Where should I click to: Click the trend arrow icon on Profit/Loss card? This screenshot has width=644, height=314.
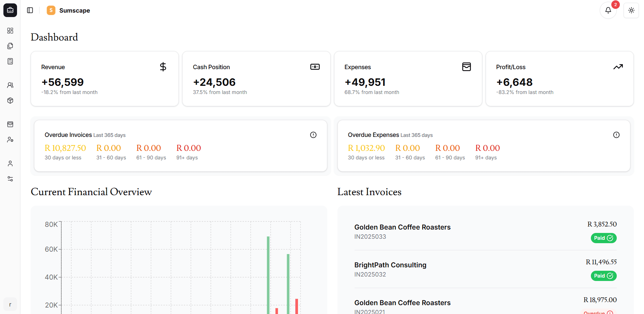pyautogui.click(x=618, y=67)
